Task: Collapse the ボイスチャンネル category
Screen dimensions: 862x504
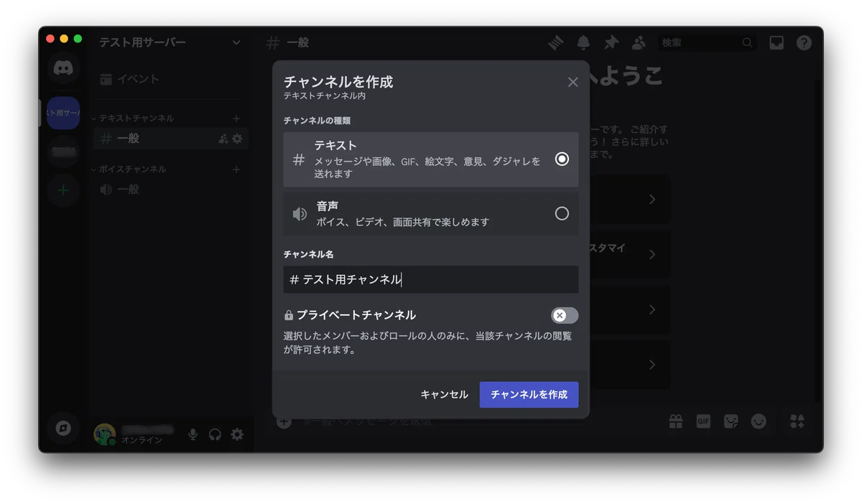Action: click(x=129, y=169)
